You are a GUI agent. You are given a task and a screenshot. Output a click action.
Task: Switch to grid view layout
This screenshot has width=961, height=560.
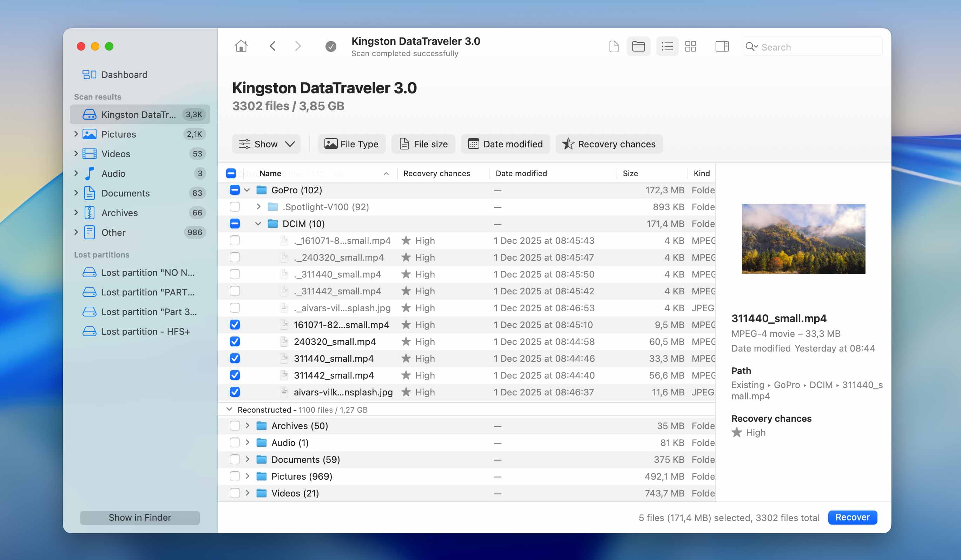pyautogui.click(x=691, y=46)
